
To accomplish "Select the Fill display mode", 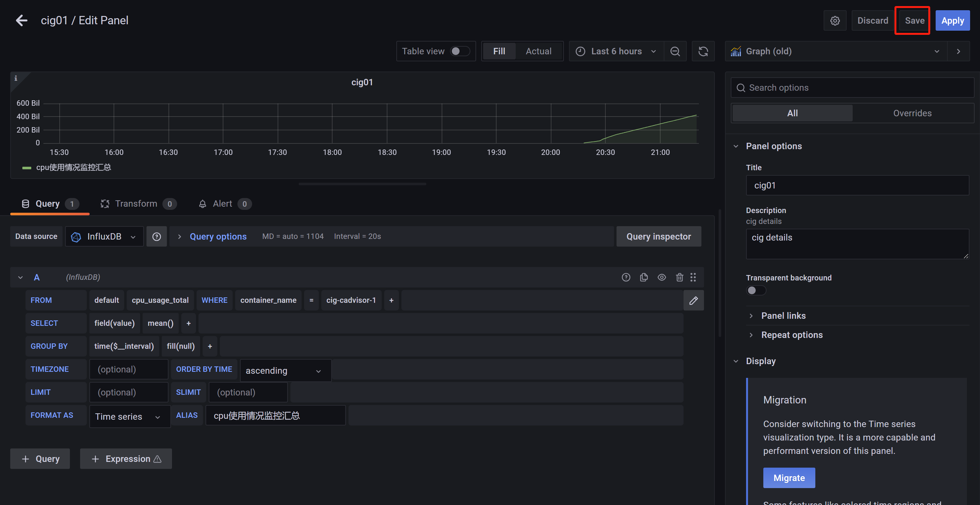I will pos(499,51).
